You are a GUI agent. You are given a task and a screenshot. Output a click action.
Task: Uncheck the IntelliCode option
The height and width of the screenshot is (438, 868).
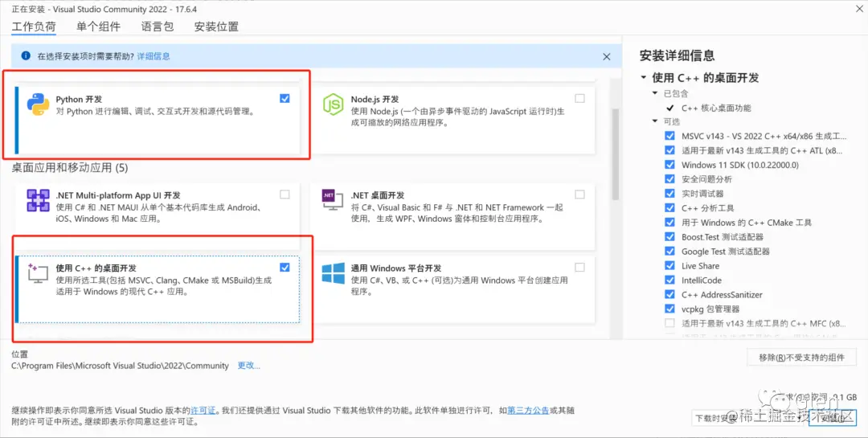click(669, 280)
